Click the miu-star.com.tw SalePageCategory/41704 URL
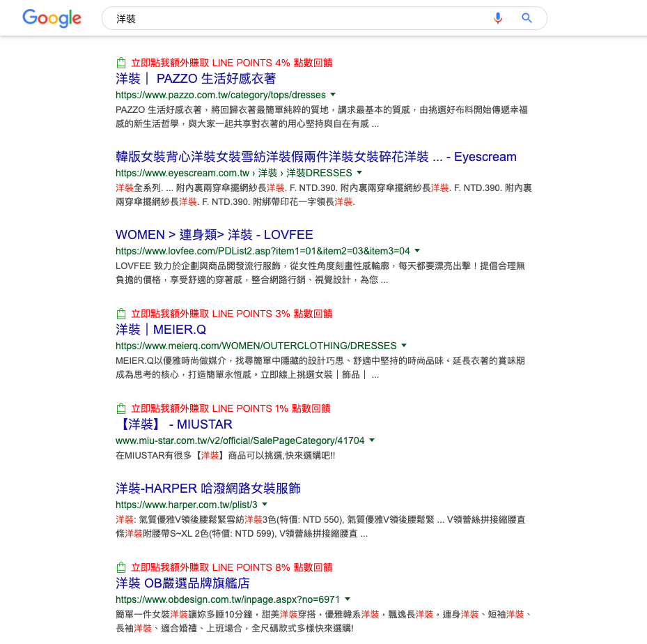The height and width of the screenshot is (644, 647). (240, 440)
